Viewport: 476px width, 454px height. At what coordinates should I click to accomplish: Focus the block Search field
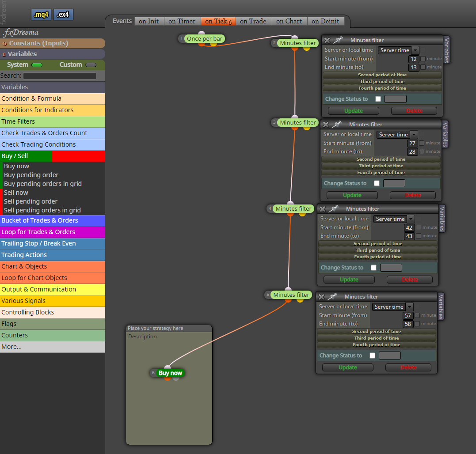[x=60, y=76]
